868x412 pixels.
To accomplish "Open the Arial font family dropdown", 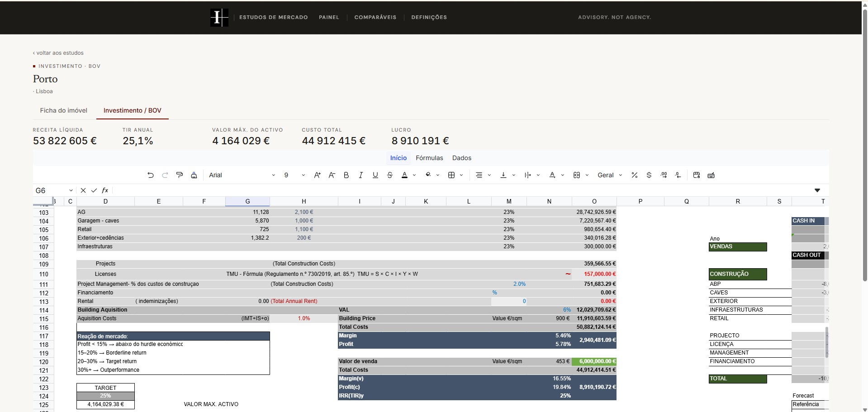I will point(242,175).
